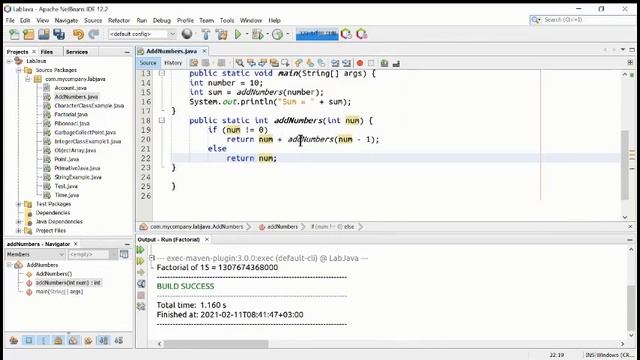Click the New File toolbar icon
640x360 pixels.
(x=14, y=34)
